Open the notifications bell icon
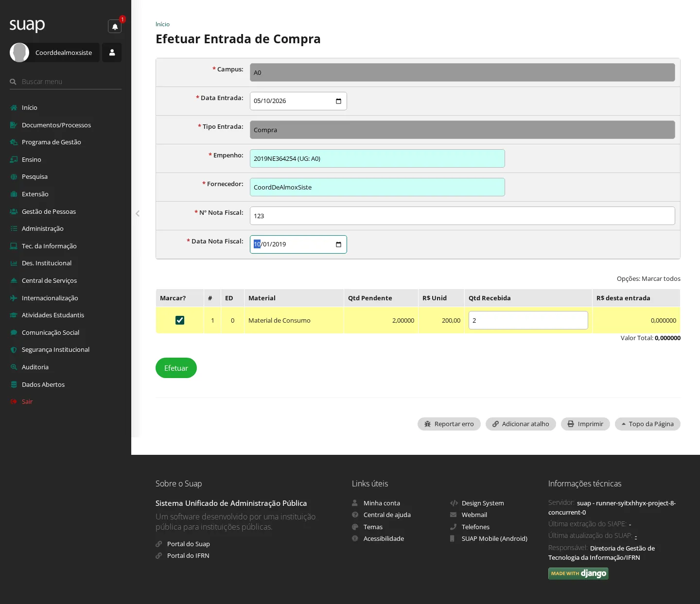700x604 pixels. (x=115, y=26)
